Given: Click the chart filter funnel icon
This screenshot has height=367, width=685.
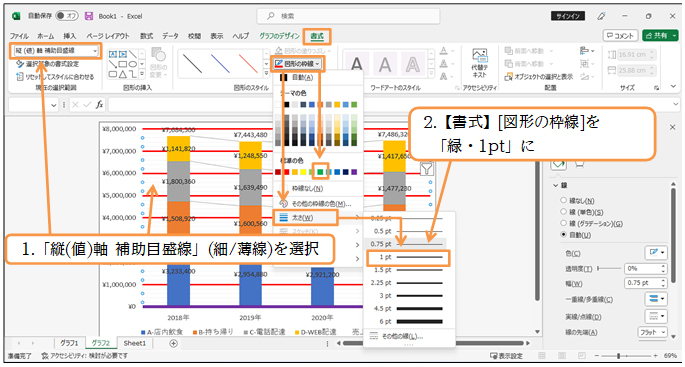Looking at the screenshot, I should (426, 169).
